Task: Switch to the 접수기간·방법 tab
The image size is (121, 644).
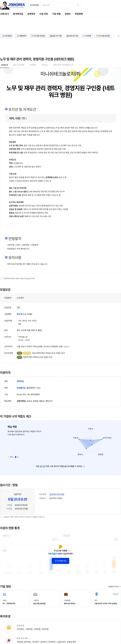Action: (x=19, y=65)
